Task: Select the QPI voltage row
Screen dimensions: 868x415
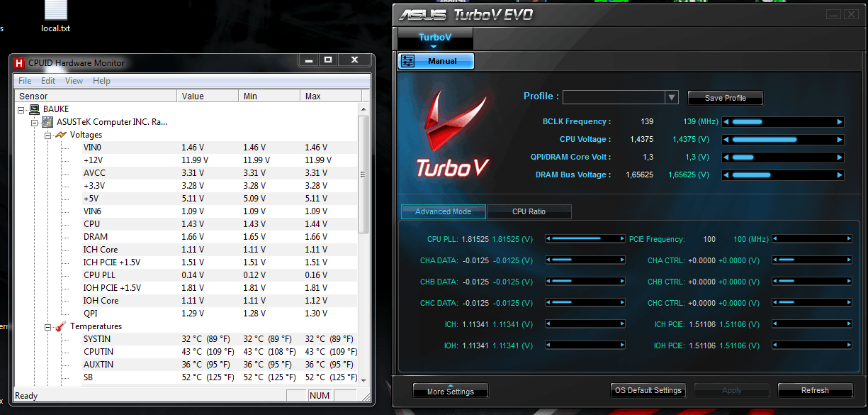Action: click(186, 314)
